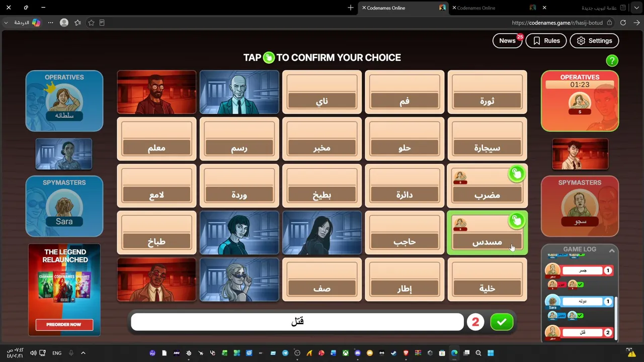Click the red operative avatar S
644x362 pixels.
coord(580,104)
